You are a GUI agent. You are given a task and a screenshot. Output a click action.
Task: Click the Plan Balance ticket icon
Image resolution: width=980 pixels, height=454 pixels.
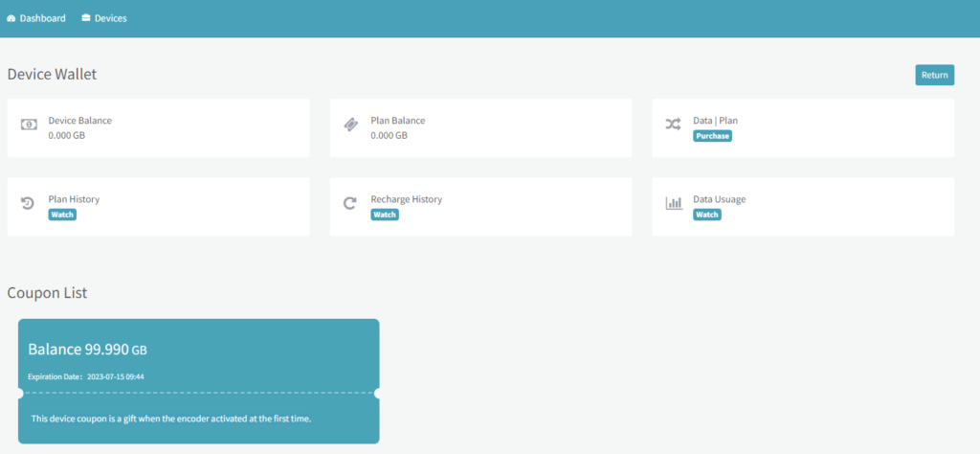point(351,125)
